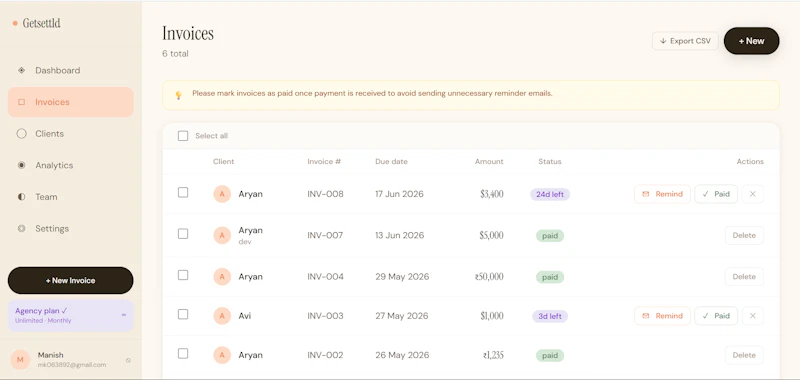This screenshot has width=800, height=380.
Task: Click the 24d left status badge
Action: (550, 194)
